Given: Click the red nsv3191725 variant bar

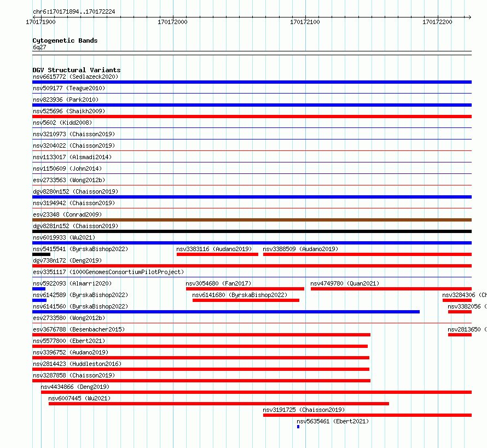Looking at the screenshot, I should click(367, 415).
